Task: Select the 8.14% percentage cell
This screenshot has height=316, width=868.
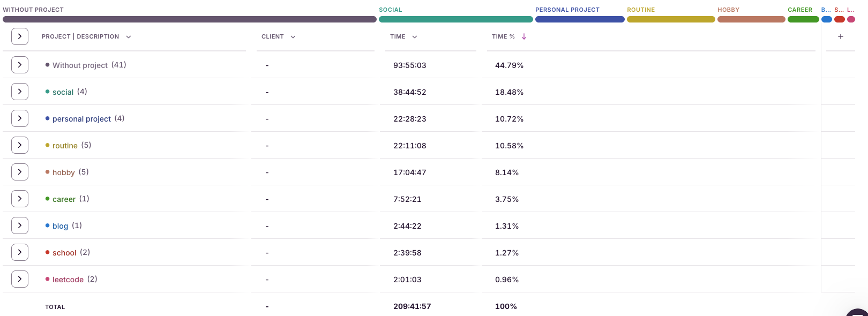Action: coord(507,172)
